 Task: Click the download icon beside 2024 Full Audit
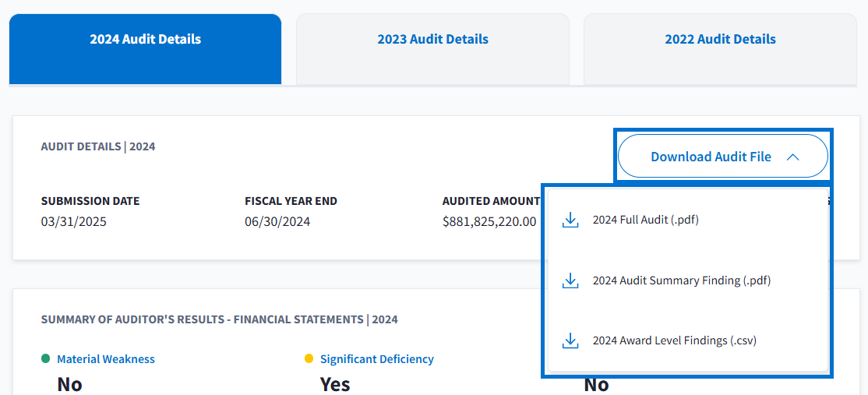point(570,220)
